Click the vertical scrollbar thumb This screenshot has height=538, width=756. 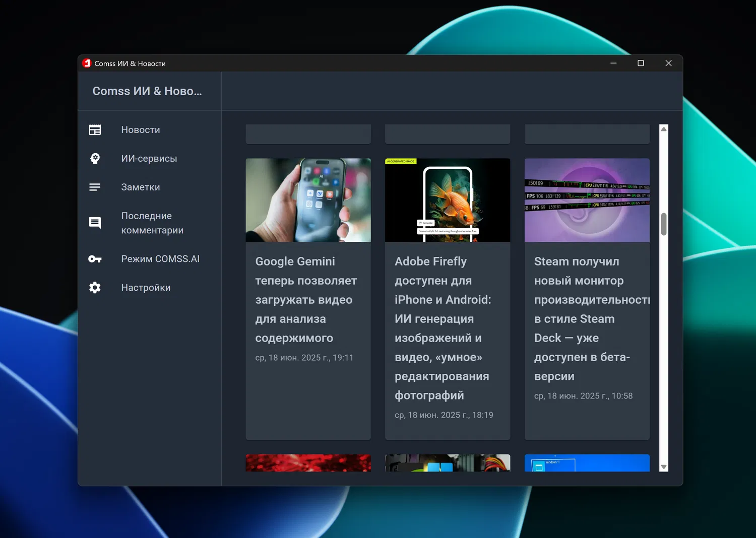click(664, 224)
